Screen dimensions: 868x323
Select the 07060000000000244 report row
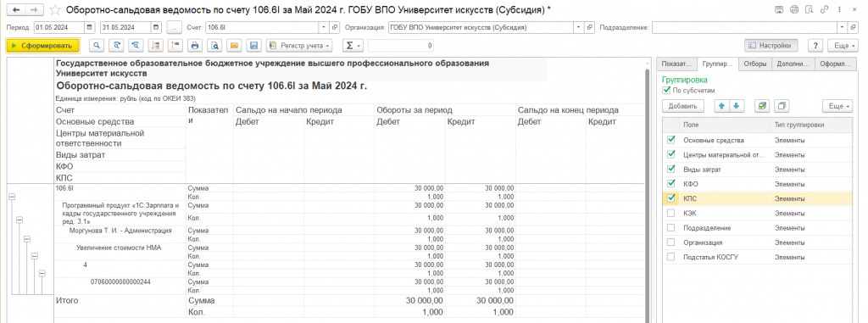click(120, 282)
